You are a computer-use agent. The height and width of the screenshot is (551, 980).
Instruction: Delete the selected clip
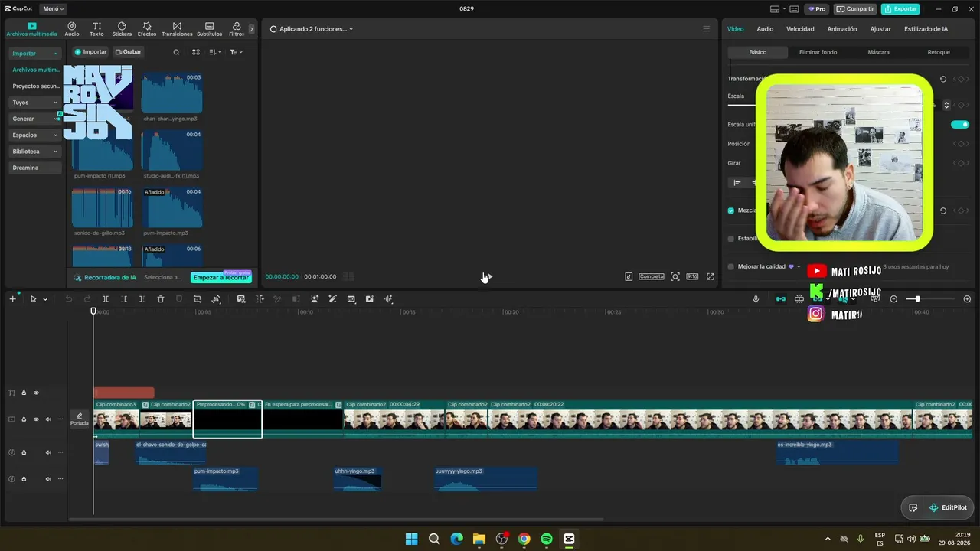click(161, 299)
